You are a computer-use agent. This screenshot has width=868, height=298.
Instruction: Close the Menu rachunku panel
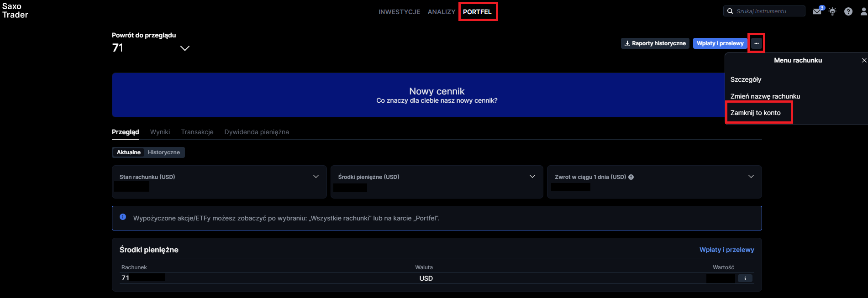[863, 60]
